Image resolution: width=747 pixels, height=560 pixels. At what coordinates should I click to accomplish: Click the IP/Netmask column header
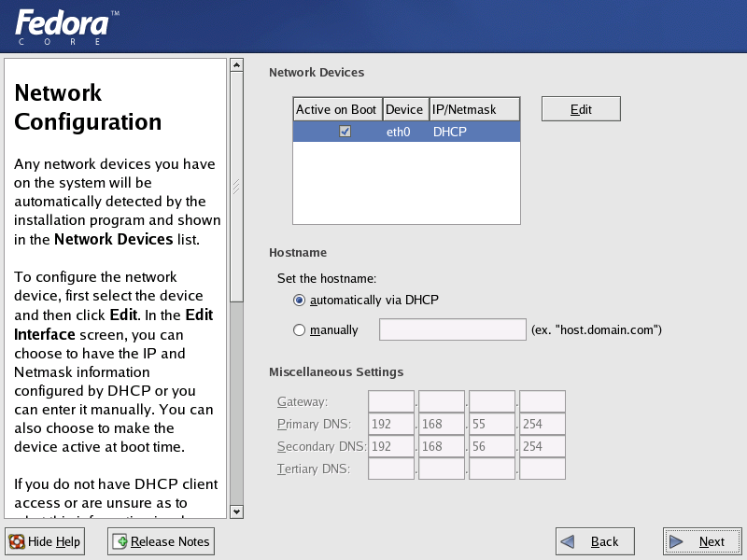[x=474, y=109]
